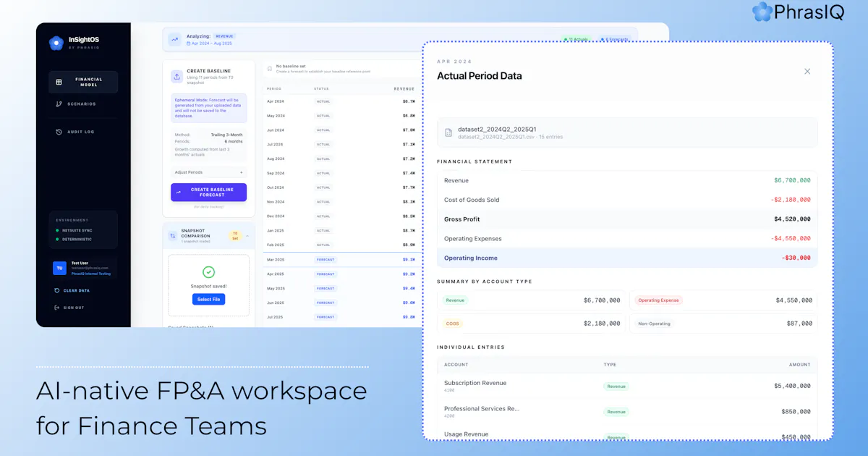
Task: Click the bookmark icon beside No baseline set
Action: click(x=270, y=69)
